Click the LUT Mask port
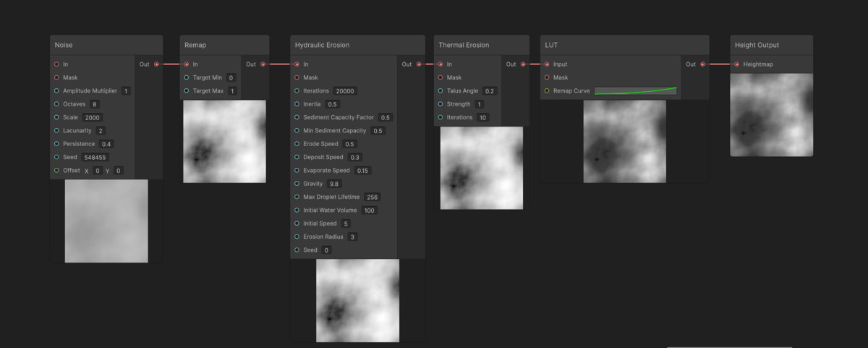Screen dimensions: 868x348 pos(547,77)
